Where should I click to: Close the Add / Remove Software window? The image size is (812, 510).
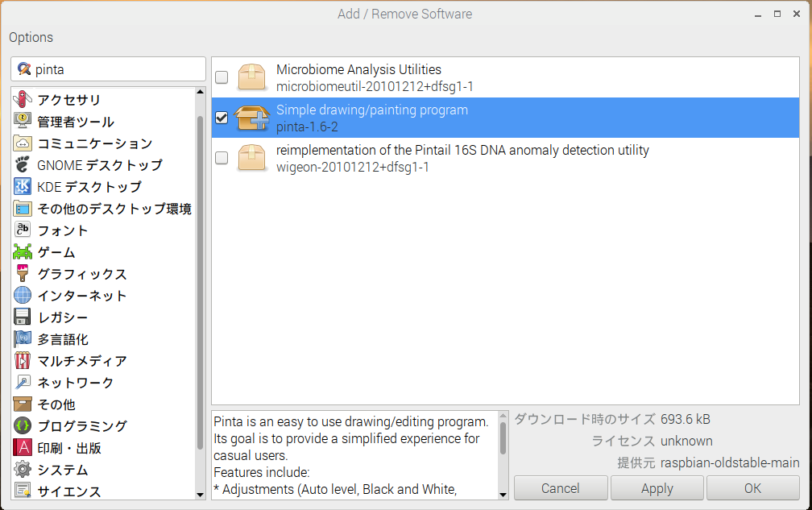pyautogui.click(x=797, y=14)
